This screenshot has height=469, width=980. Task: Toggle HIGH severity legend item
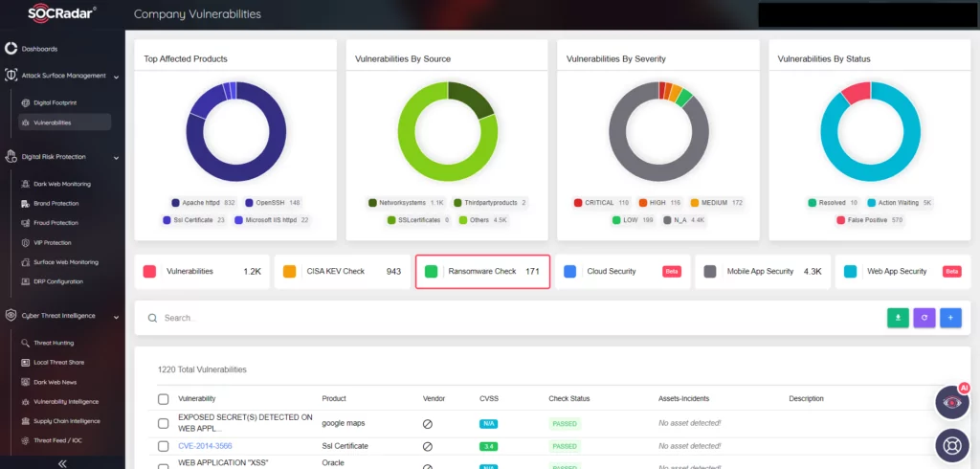pos(658,203)
